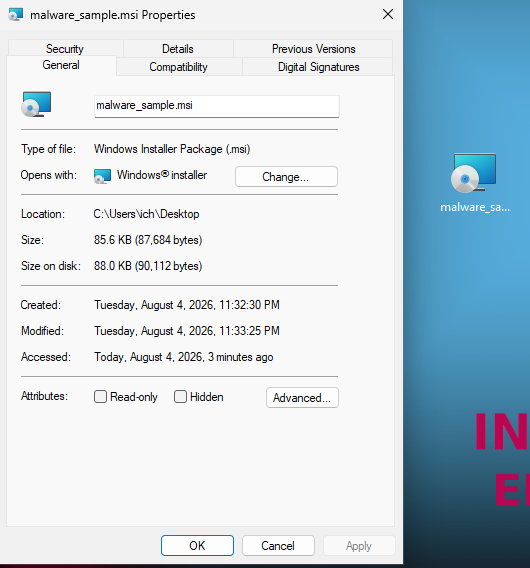Click the Created date ending 11:32:30 PM
The width and height of the screenshot is (530, 568).
pyautogui.click(x=187, y=305)
